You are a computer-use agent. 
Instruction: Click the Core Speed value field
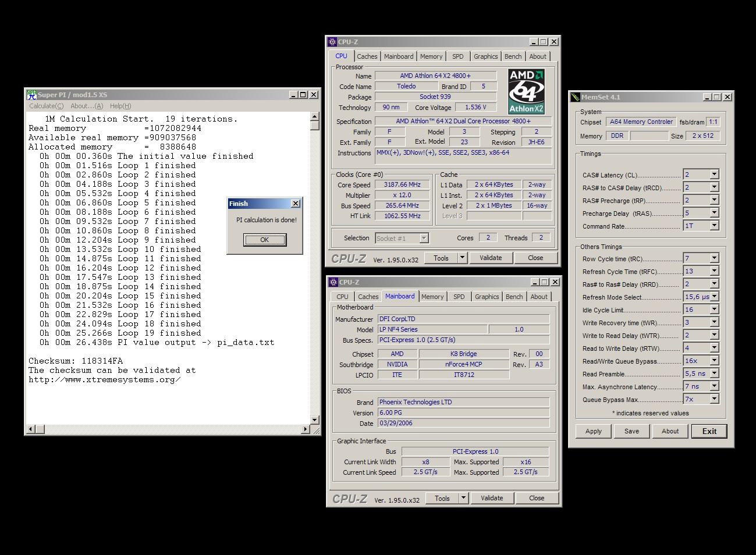[402, 184]
